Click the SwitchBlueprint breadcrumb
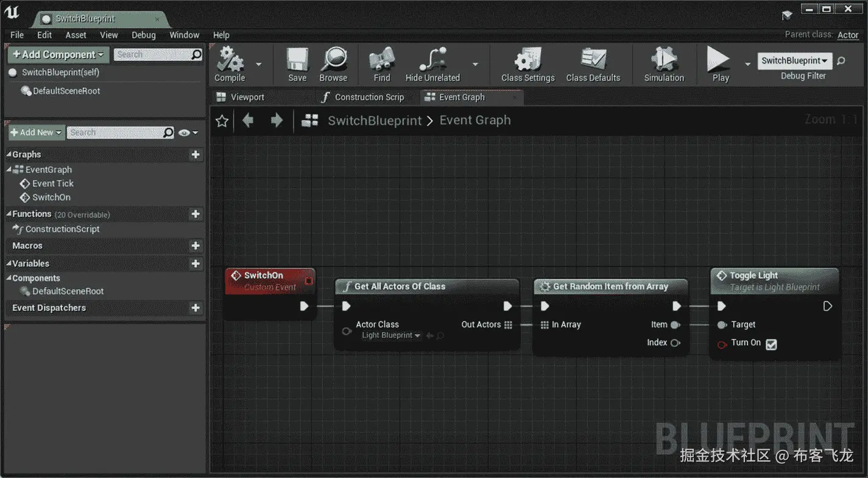The width and height of the screenshot is (868, 478). [x=375, y=121]
